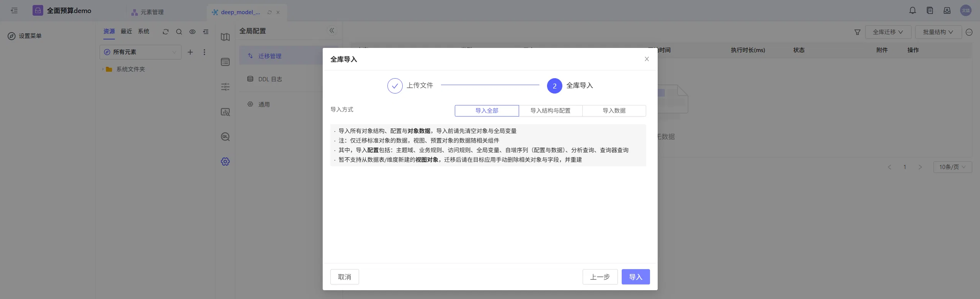Screen dimensions: 980x299
Task: Expand the 系统文件夹 tree node
Action: 103,69
